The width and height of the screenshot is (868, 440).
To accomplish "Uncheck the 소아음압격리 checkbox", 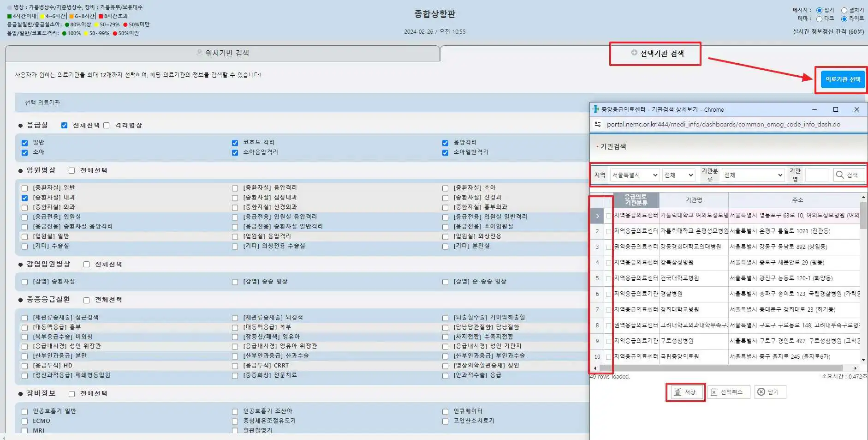I will click(235, 153).
